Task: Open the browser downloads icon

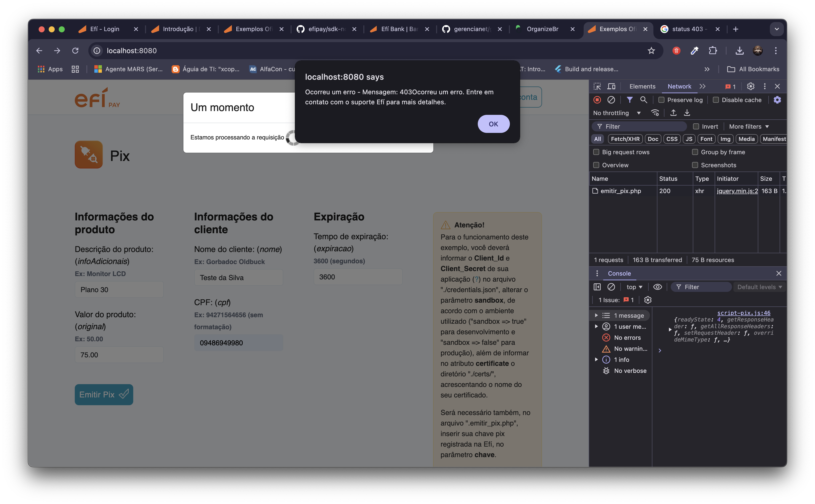Action: [740, 51]
